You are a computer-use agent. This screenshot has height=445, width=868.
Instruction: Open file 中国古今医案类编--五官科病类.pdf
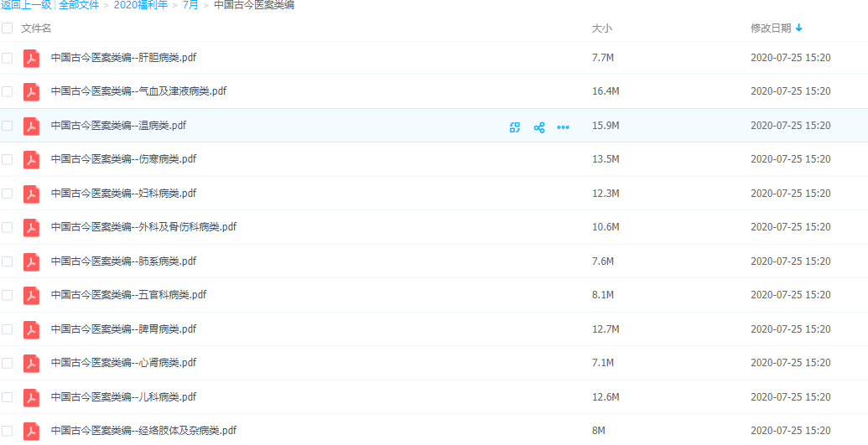pos(128,295)
